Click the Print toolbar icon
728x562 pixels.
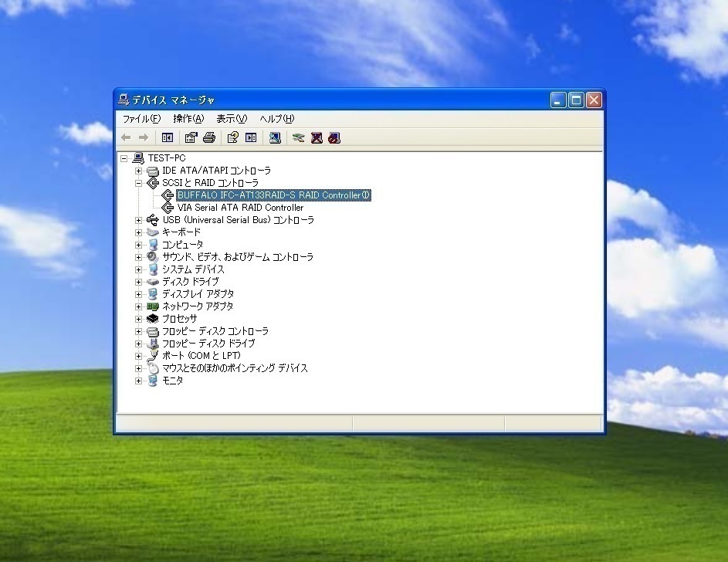click(209, 138)
